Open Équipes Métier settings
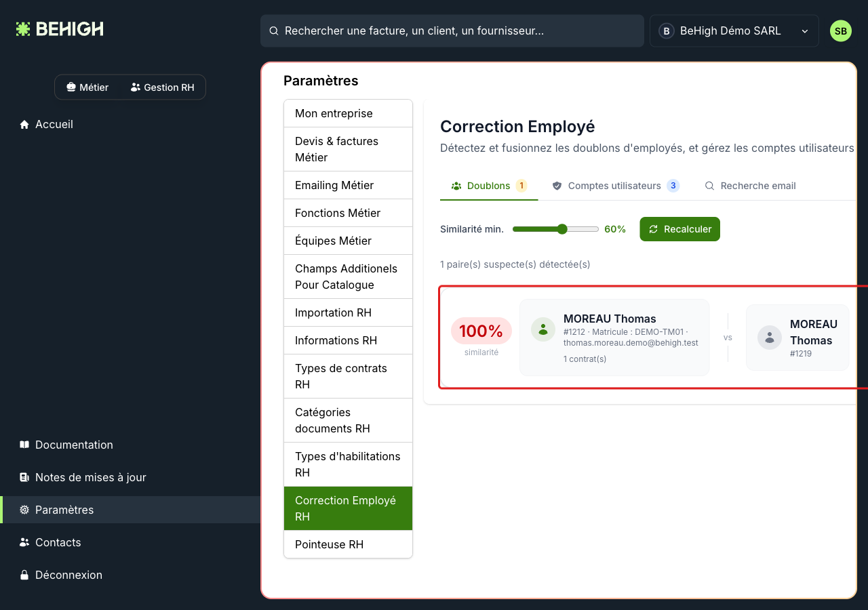The image size is (868, 610). coord(348,241)
